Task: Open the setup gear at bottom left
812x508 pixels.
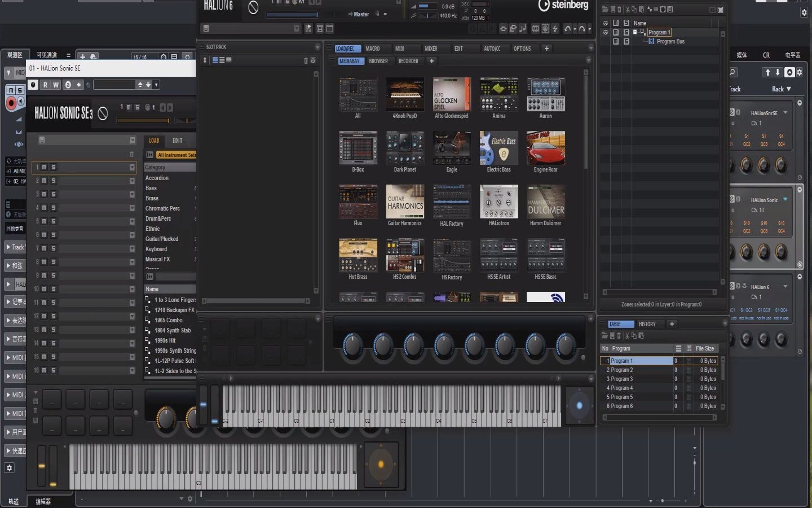Action: click(x=9, y=468)
